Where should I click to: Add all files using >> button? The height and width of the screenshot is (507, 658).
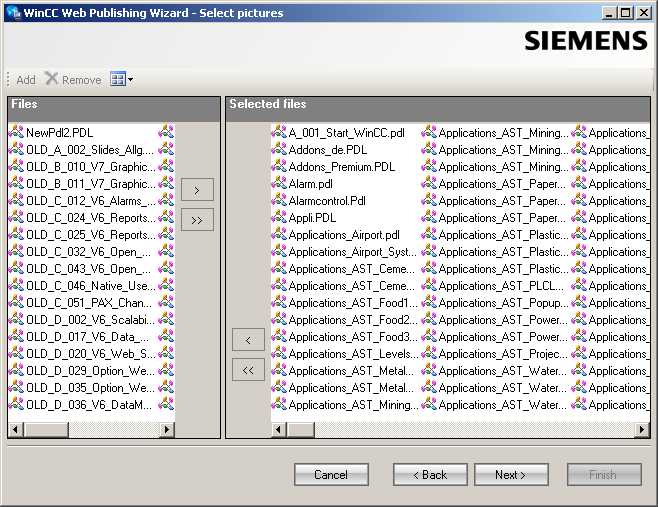(197, 220)
